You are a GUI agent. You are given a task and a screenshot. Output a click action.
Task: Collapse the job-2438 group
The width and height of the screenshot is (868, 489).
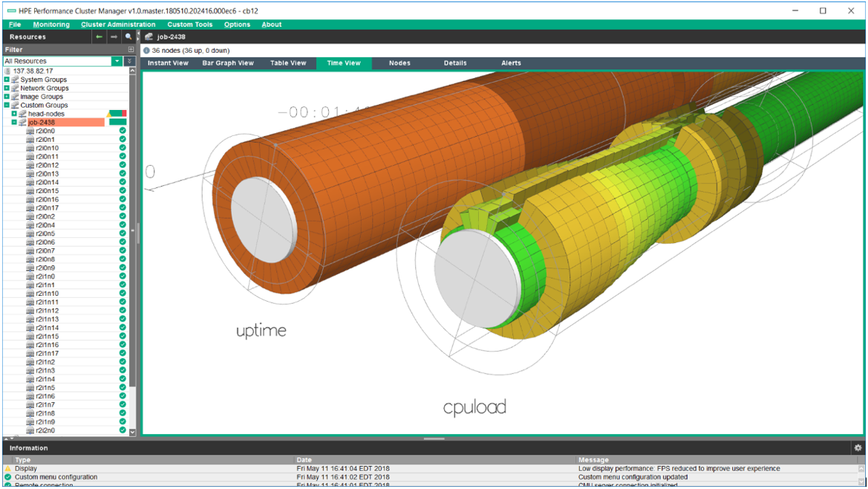[x=14, y=123]
